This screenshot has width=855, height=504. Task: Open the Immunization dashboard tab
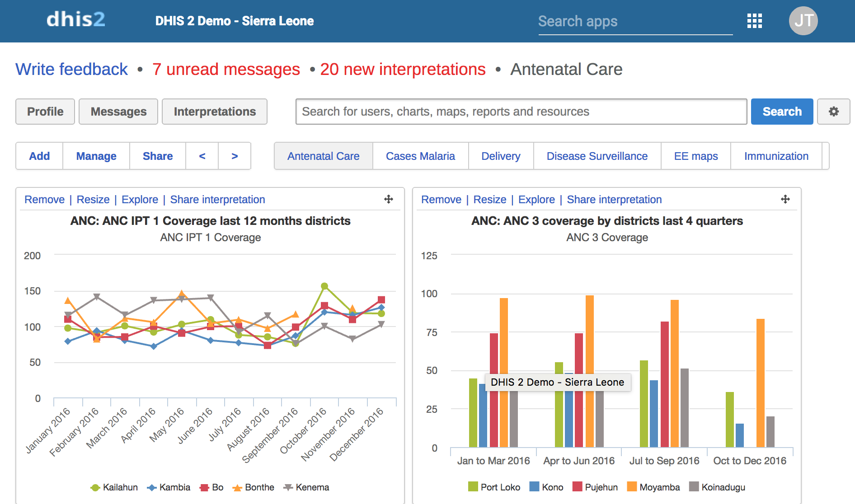pos(776,156)
